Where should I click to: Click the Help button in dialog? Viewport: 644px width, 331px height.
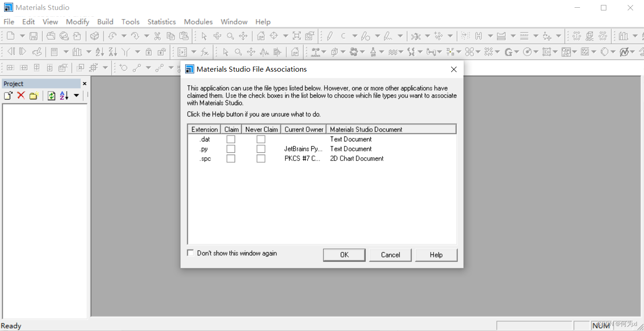tap(436, 255)
